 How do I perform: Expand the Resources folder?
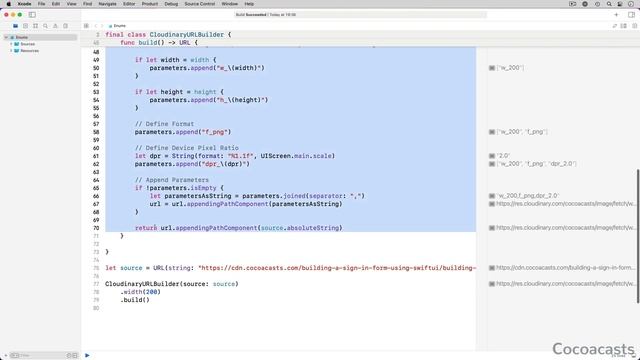[x=11, y=51]
